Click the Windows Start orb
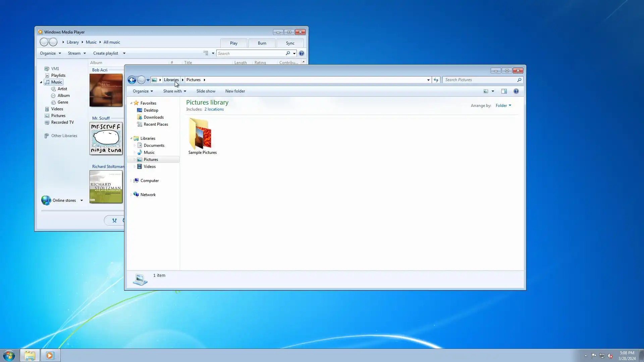 click(x=9, y=355)
